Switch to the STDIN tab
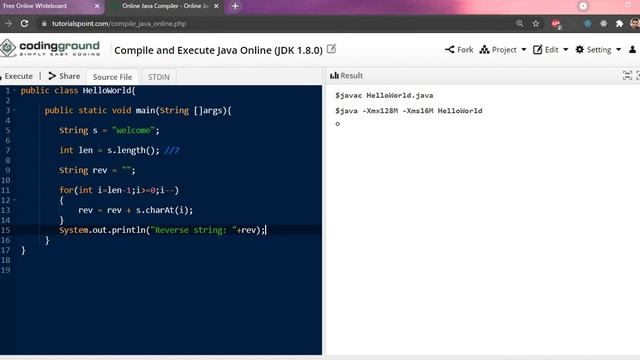Image resolution: width=640 pixels, height=360 pixels. (x=159, y=77)
